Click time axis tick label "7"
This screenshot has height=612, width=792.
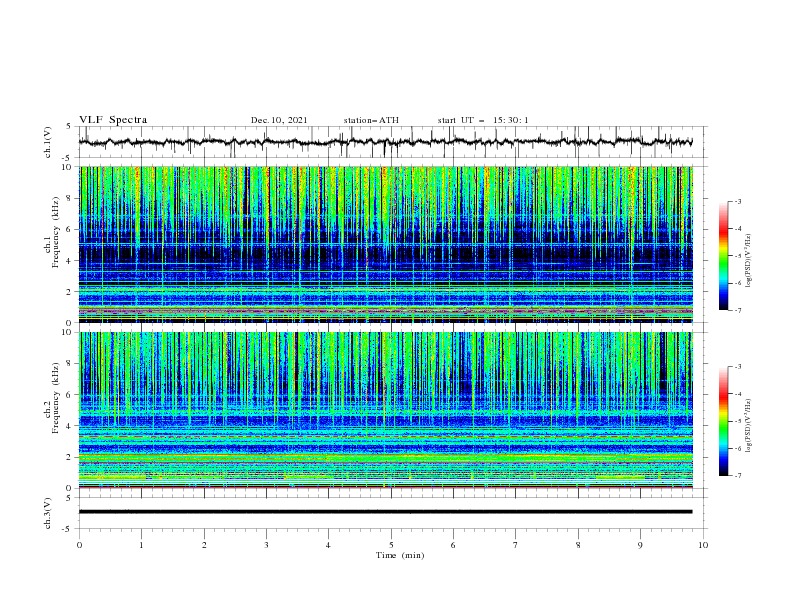(x=516, y=545)
